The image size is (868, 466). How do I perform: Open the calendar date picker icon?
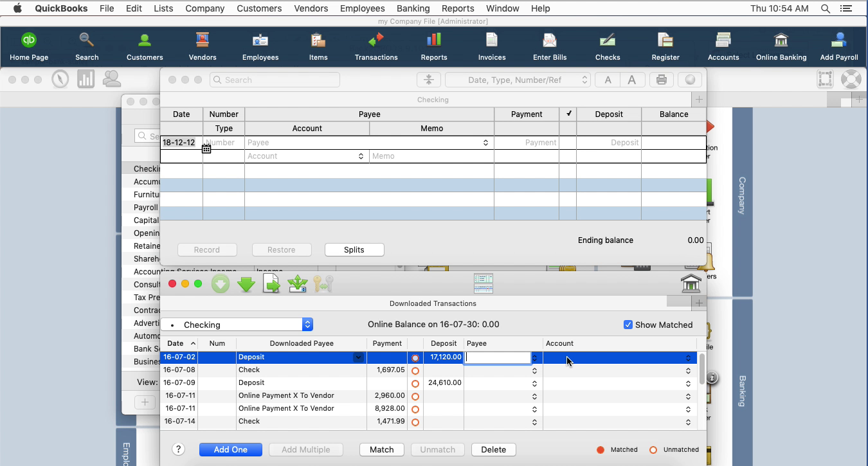[x=206, y=149]
